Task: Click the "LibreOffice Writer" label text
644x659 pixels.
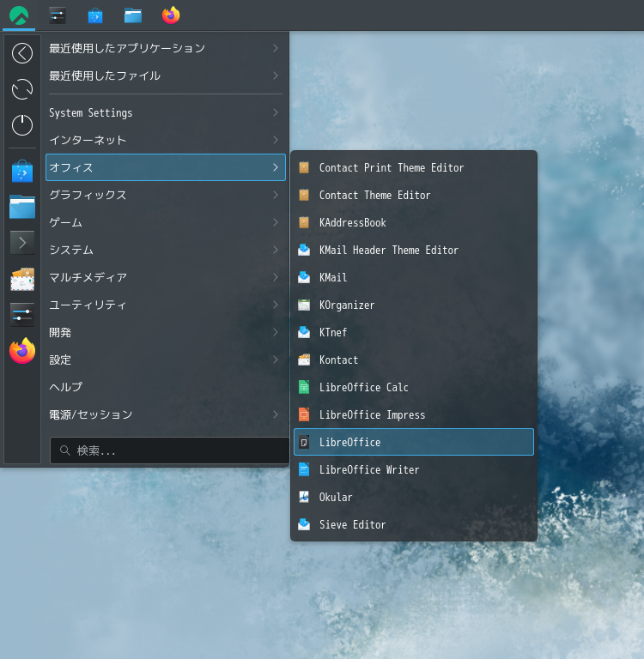Action: pyautogui.click(x=369, y=469)
